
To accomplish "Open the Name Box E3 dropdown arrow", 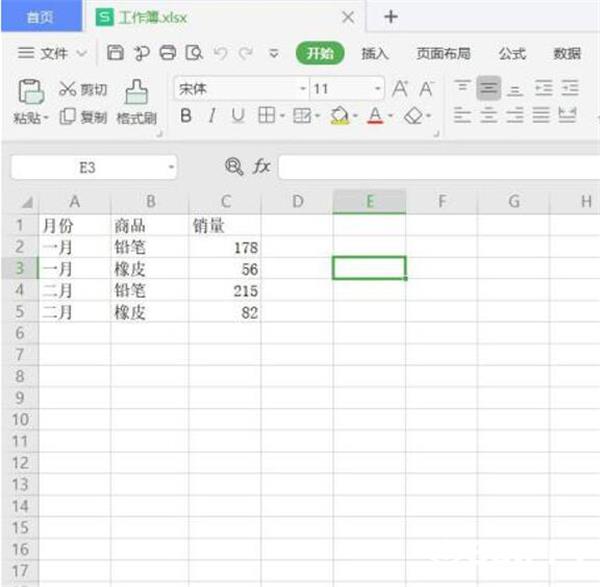I will coord(171,167).
